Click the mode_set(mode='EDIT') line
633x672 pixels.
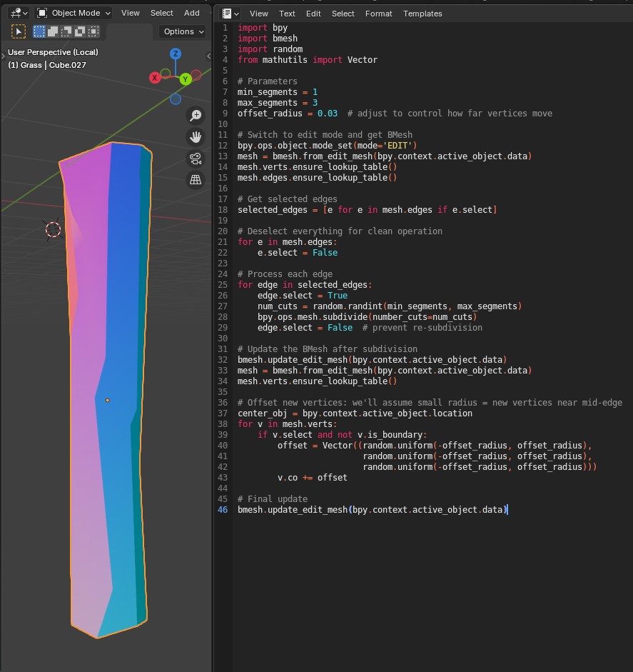click(x=328, y=146)
